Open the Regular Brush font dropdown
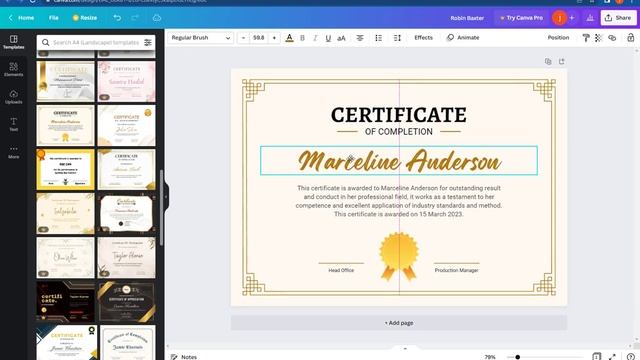The image size is (640, 360). click(x=200, y=38)
